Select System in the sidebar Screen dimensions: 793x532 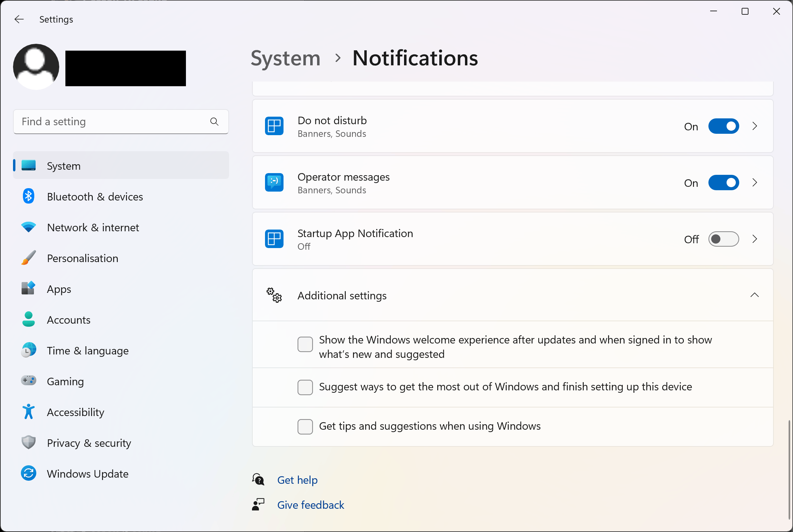point(121,165)
